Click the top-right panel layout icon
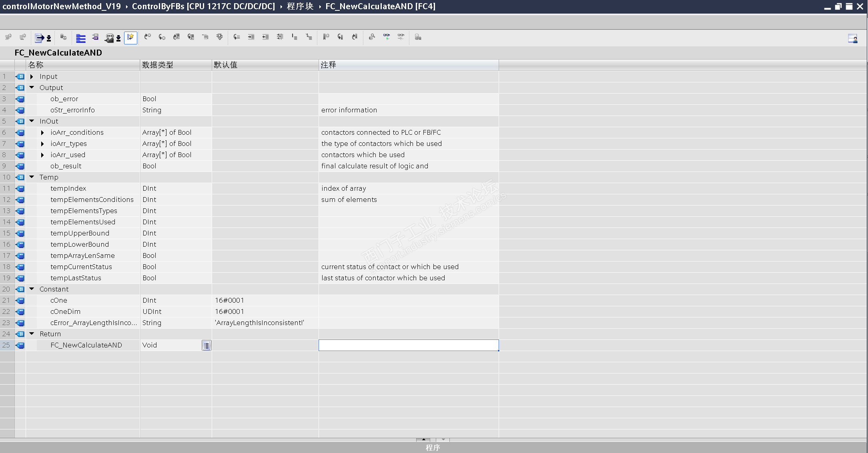This screenshot has height=453, width=868. click(852, 38)
